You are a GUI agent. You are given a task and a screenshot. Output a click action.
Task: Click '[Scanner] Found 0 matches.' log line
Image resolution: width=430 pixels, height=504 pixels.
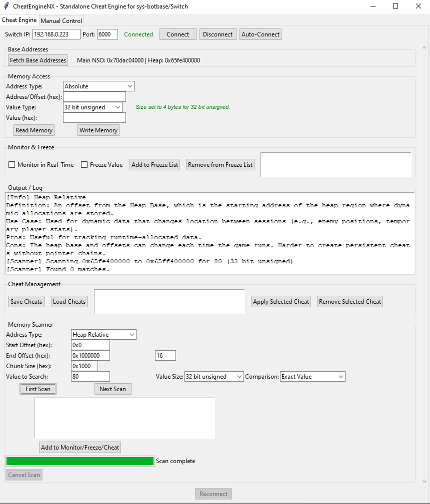58,269
